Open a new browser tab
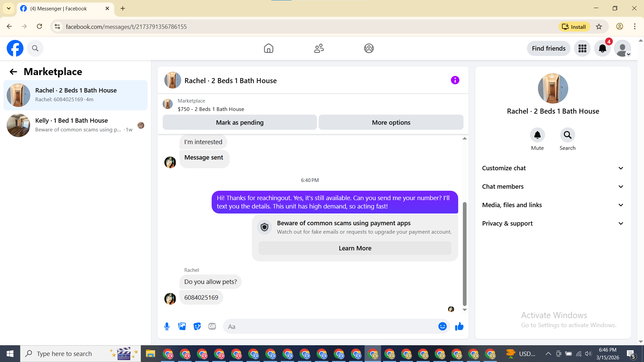The height and width of the screenshot is (362, 644). tap(123, 8)
